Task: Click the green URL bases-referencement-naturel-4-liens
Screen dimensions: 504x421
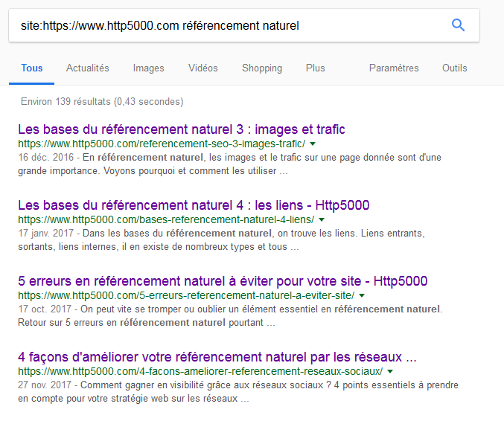Action: (x=166, y=219)
